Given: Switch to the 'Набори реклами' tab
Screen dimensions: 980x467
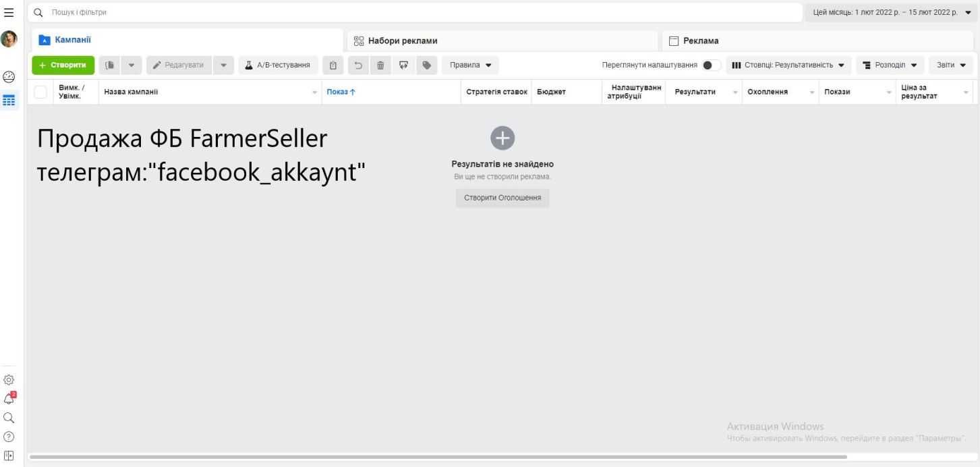Looking at the screenshot, I should pyautogui.click(x=501, y=40).
